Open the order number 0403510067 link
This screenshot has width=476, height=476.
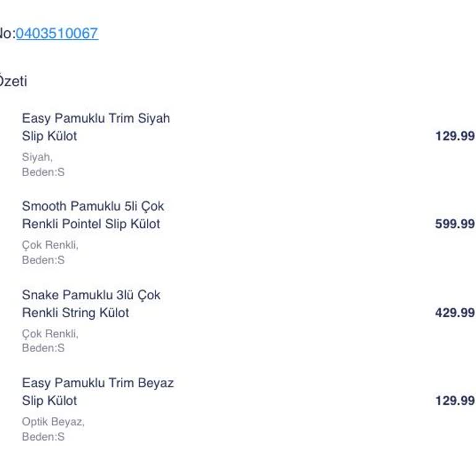point(57,33)
